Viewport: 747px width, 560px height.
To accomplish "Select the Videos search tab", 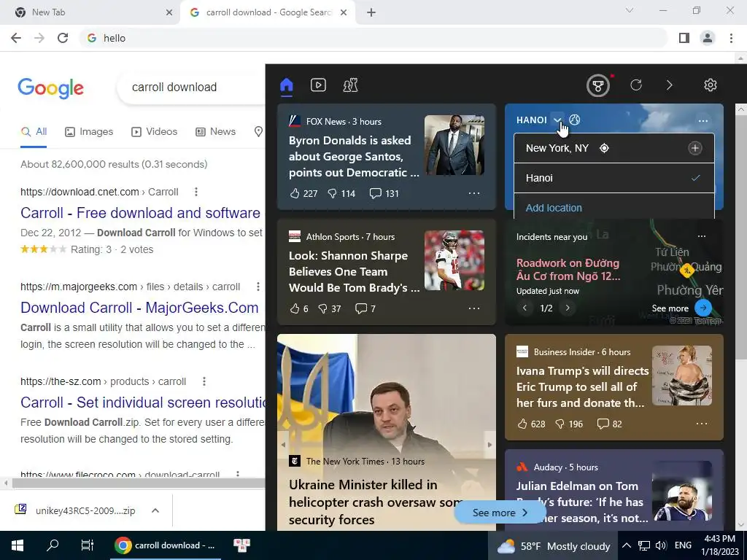I will point(155,131).
